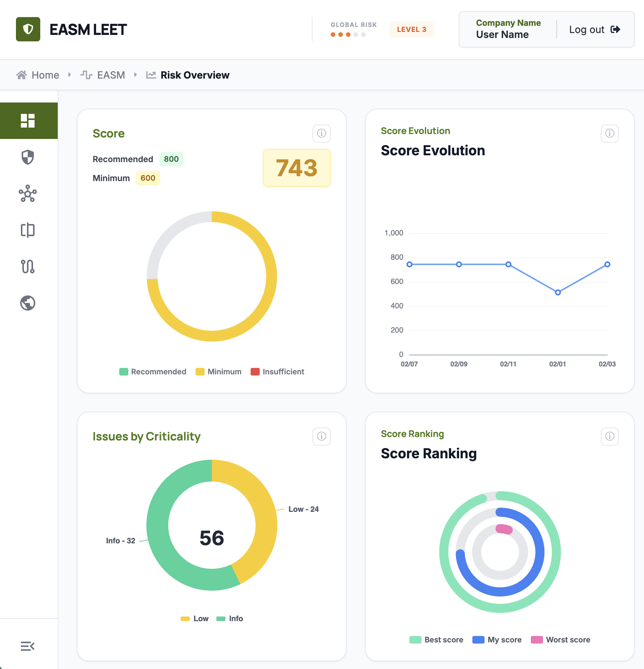The height and width of the screenshot is (669, 644).
Task: Click the Recommended 800 badge
Action: (x=171, y=159)
